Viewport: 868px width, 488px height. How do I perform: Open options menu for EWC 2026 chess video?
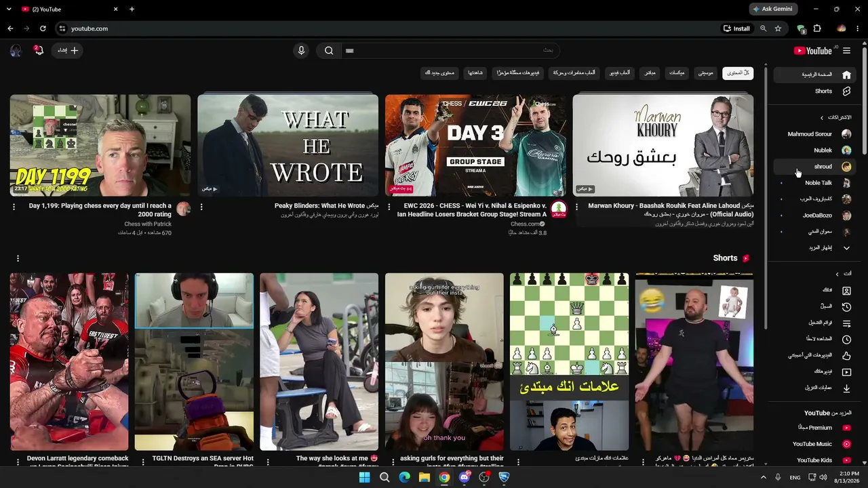click(389, 207)
